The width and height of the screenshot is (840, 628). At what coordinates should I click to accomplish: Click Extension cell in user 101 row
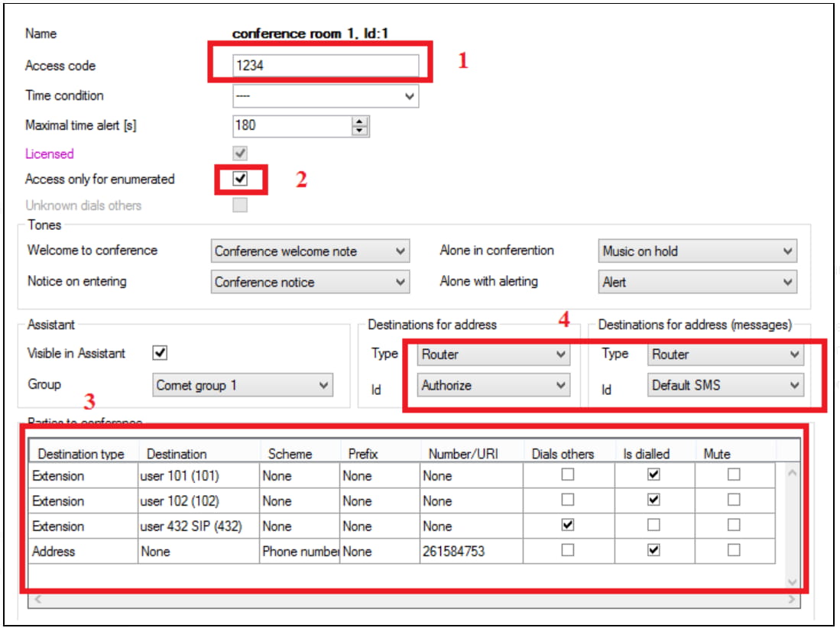tap(83, 475)
